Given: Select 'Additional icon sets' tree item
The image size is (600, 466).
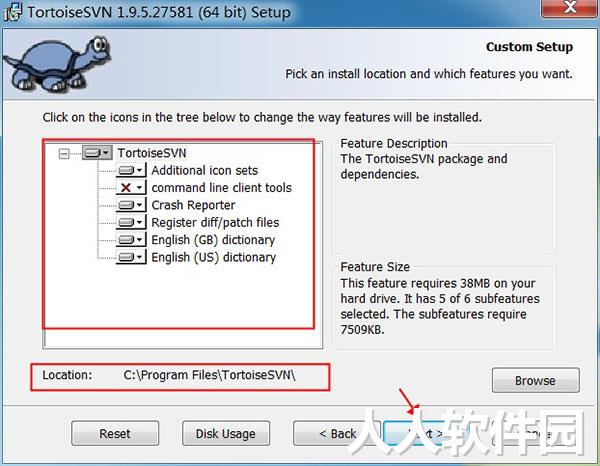Looking at the screenshot, I should point(205,170).
